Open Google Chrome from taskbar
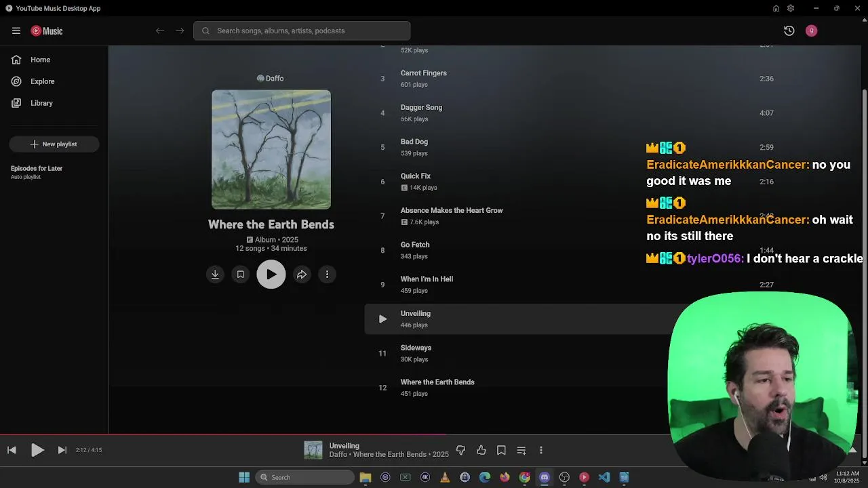 [x=524, y=477]
